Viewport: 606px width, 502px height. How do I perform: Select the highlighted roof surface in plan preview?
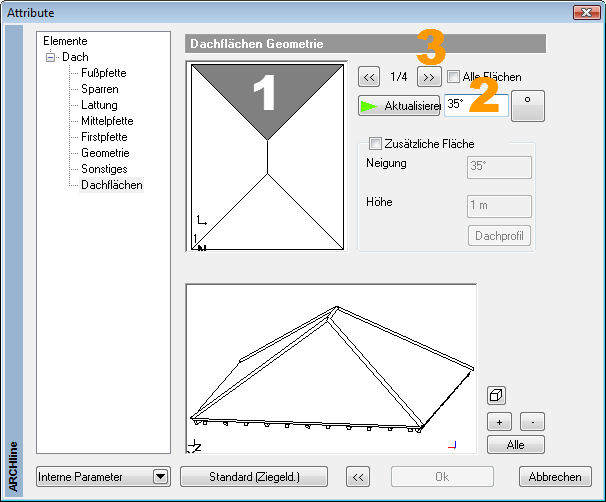266,98
